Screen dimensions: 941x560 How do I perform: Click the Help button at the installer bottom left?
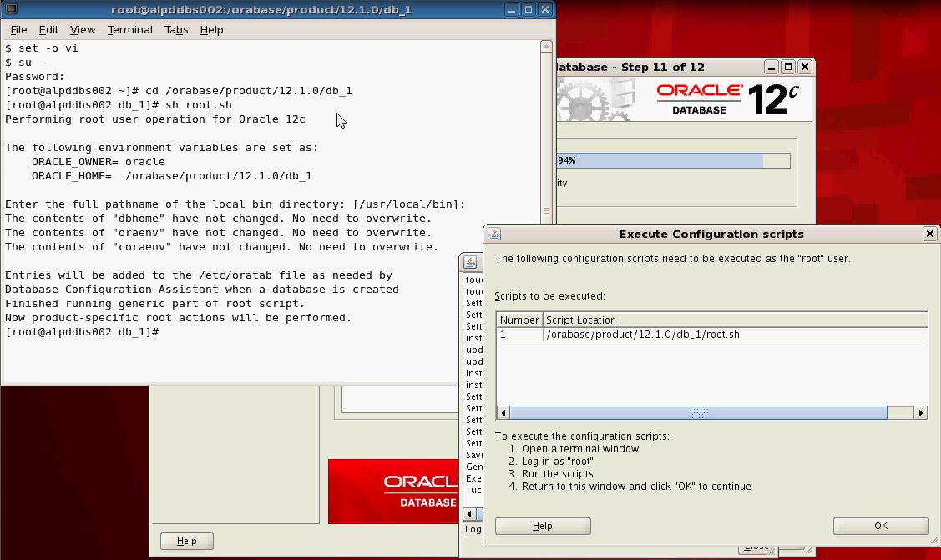click(x=186, y=541)
